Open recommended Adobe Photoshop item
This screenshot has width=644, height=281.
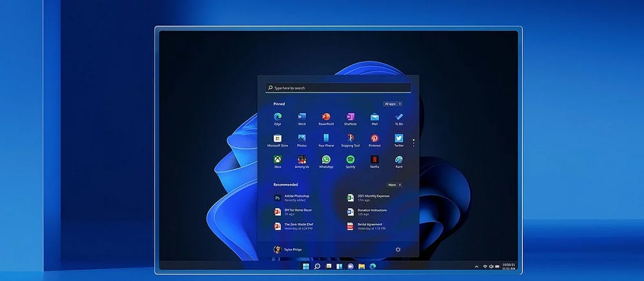(292, 197)
